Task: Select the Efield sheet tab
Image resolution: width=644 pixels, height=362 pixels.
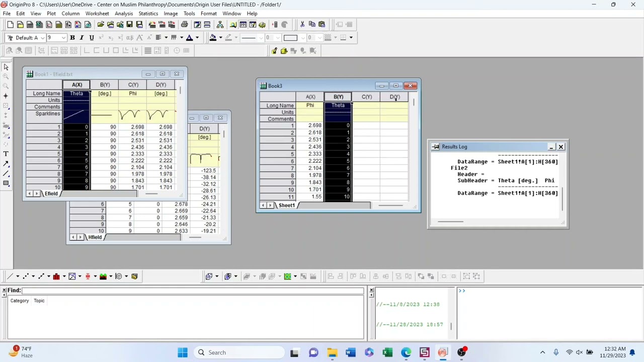Action: point(51,194)
